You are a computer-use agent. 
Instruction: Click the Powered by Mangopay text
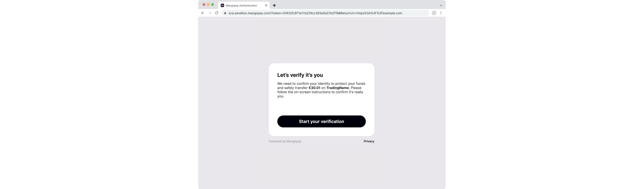point(285,141)
